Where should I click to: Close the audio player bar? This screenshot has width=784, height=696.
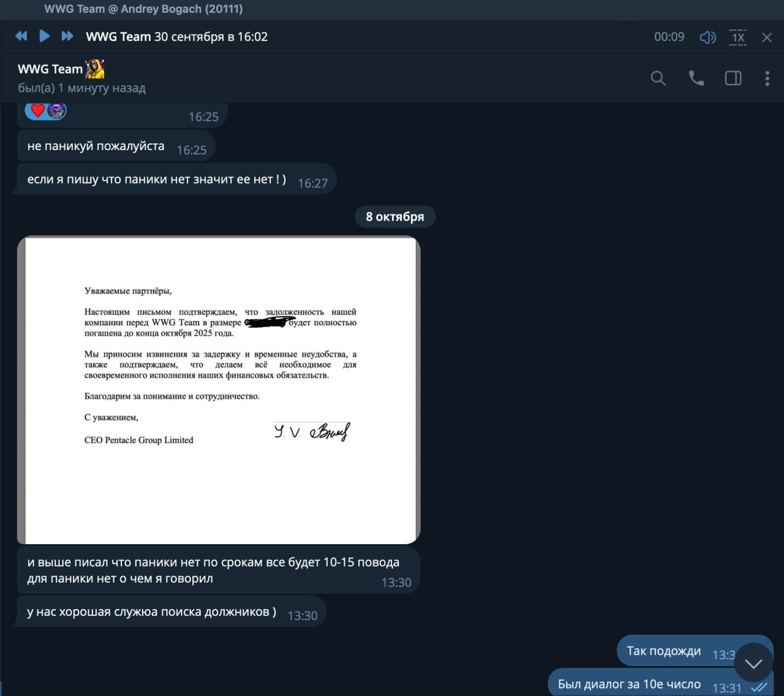[x=767, y=37]
